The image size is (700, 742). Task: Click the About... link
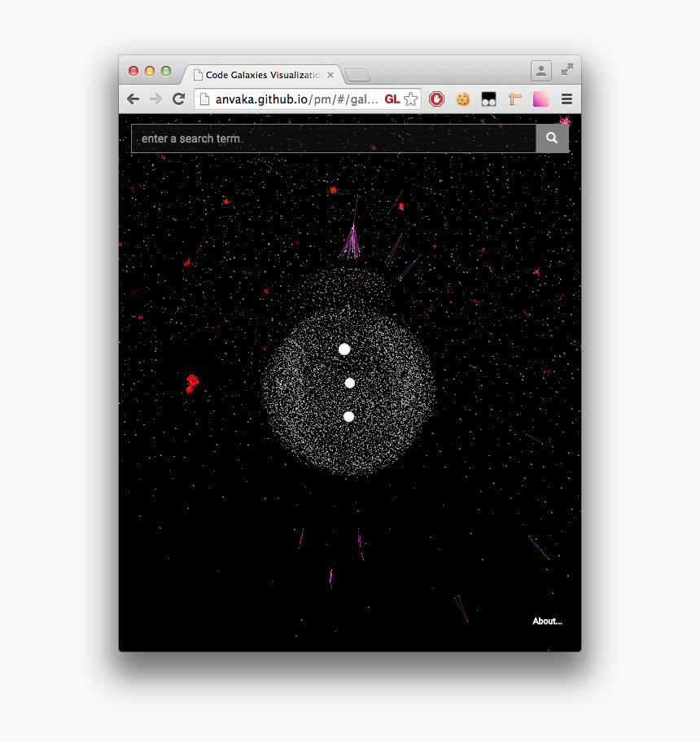[x=547, y=621]
